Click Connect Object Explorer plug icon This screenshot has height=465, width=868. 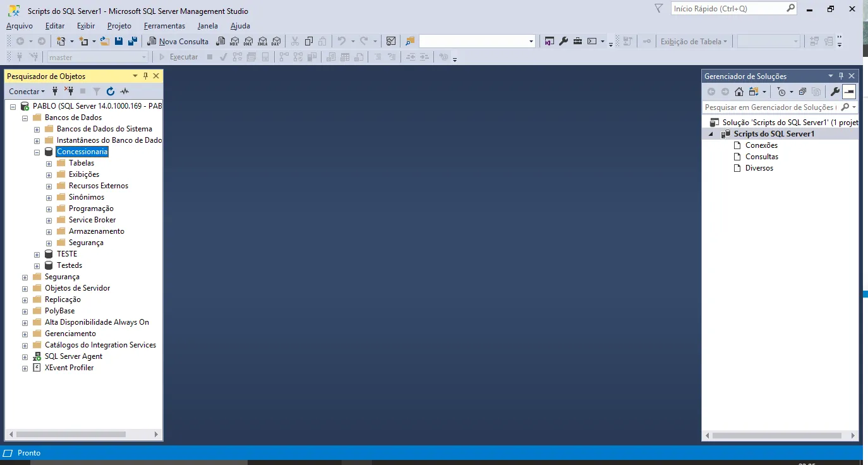tap(55, 91)
